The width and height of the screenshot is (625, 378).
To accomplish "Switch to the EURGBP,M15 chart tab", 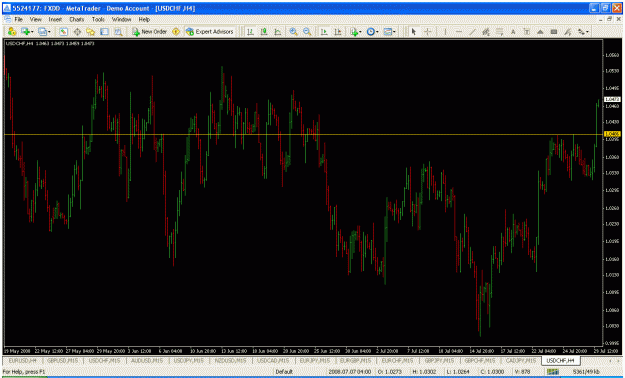I will (x=356, y=360).
